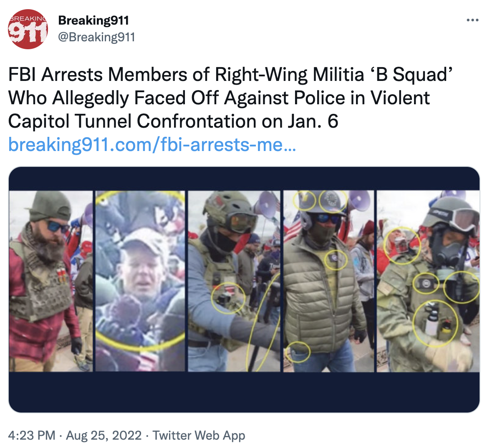
Task: Click the yellow circle on the puffer jacket chest patch
Action: pyautogui.click(x=336, y=259)
